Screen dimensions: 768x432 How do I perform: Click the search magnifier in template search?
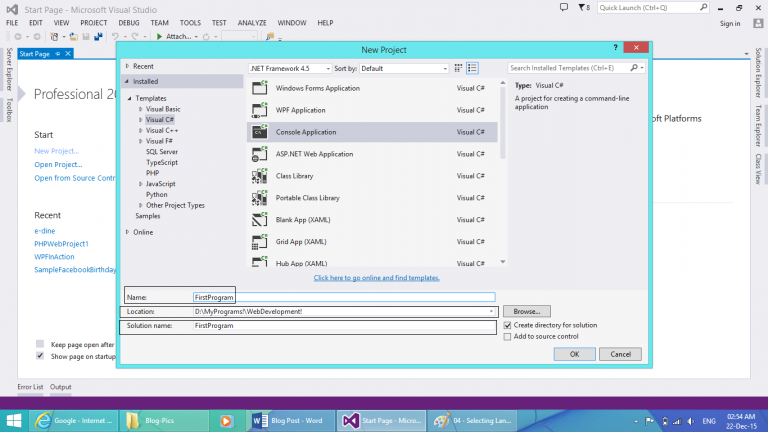(x=634, y=68)
